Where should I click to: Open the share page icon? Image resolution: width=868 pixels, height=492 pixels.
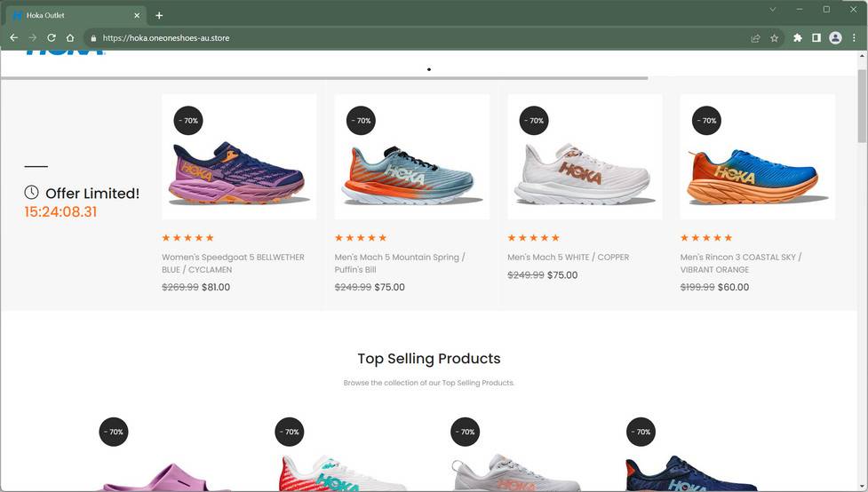[x=755, y=38]
